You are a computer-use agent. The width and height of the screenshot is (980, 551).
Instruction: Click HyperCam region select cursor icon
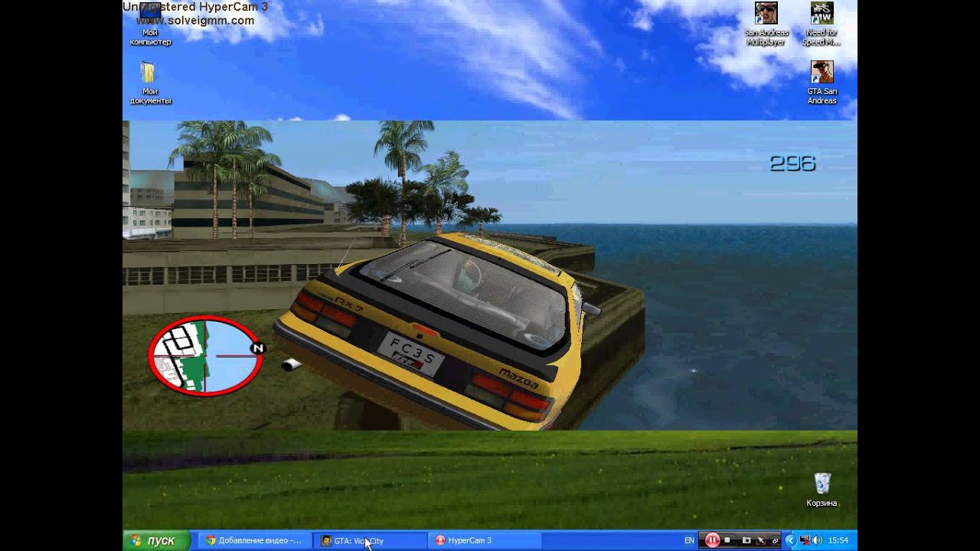[x=761, y=540]
